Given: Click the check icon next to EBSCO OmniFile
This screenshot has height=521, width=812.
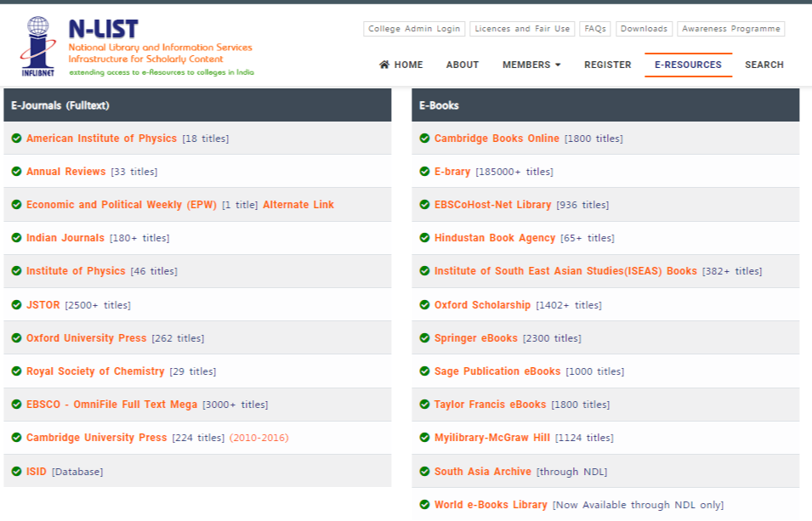Looking at the screenshot, I should [x=16, y=405].
